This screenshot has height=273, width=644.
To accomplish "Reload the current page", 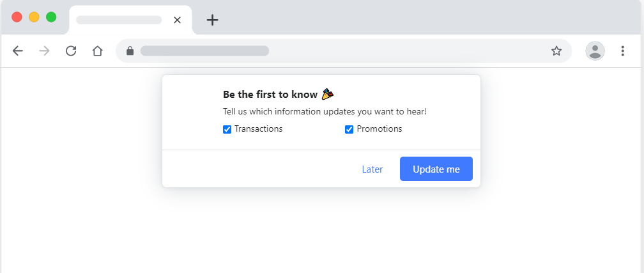I will click(x=71, y=51).
